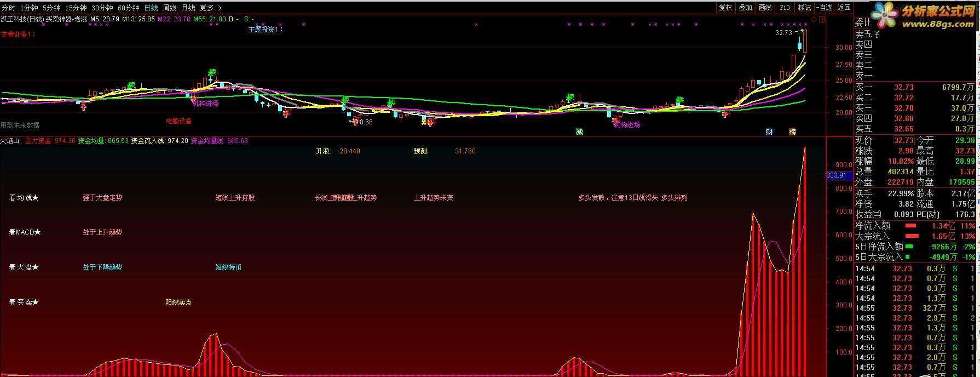Click the M13: 25.85 moving average value

coord(138,19)
